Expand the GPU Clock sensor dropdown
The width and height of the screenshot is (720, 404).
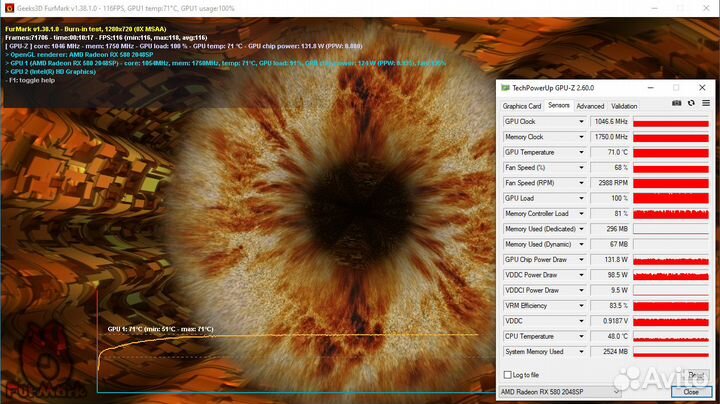[x=581, y=122]
